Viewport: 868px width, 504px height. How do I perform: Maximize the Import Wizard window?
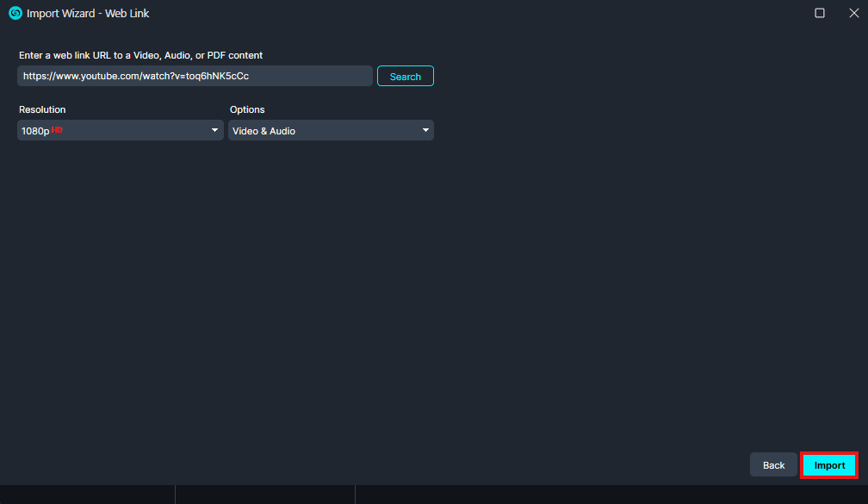pos(819,13)
